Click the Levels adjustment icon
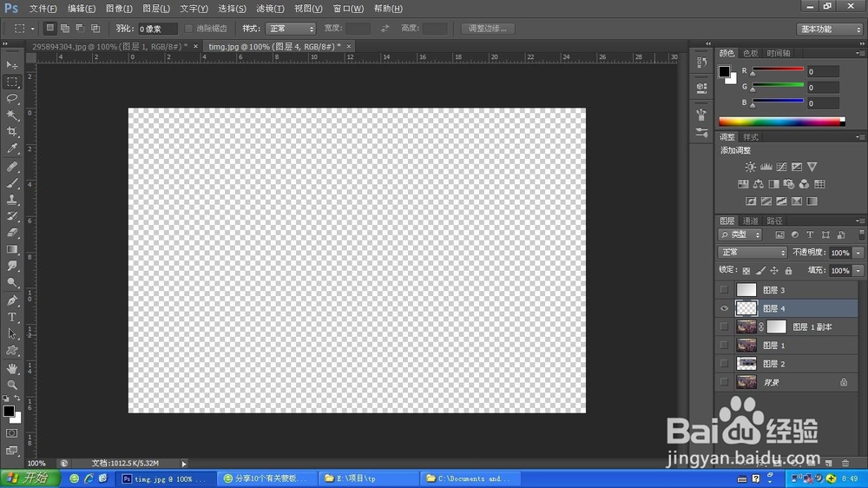868x488 pixels. point(766,167)
